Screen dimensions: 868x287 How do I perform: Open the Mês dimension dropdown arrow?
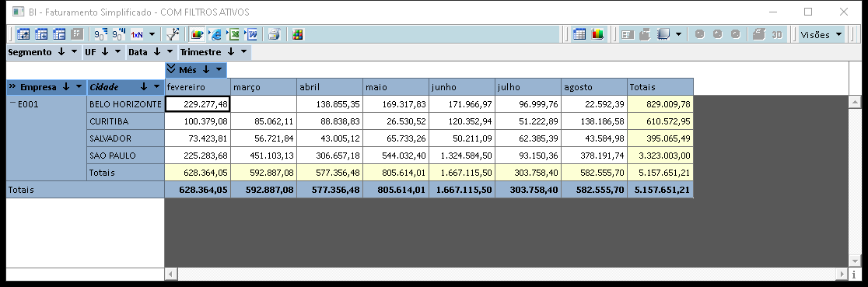pyautogui.click(x=219, y=70)
